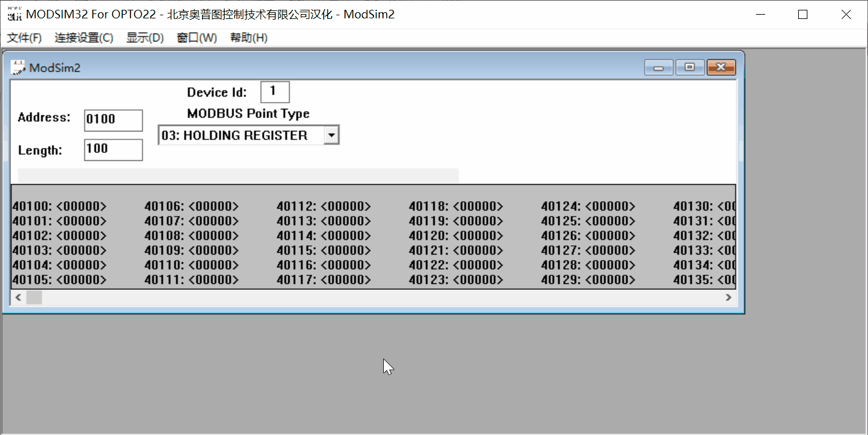Open the 文件(F) menu
Image resolution: width=868 pixels, height=435 pixels.
coord(23,37)
